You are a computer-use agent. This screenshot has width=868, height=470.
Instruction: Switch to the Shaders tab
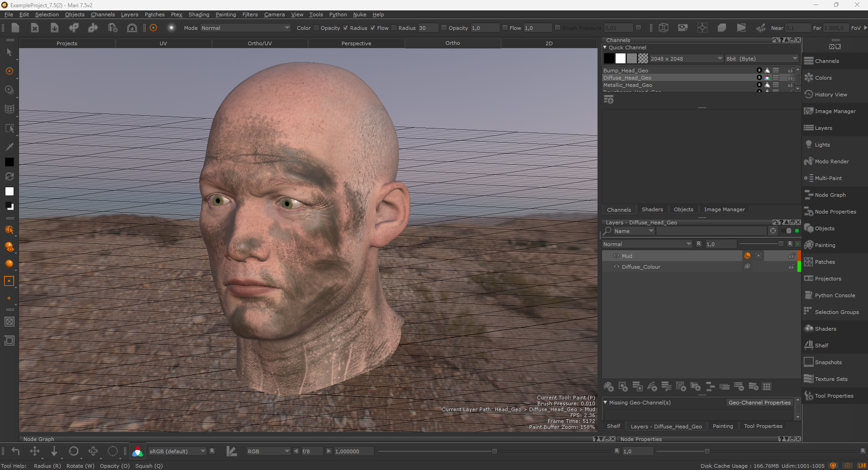pyautogui.click(x=652, y=209)
